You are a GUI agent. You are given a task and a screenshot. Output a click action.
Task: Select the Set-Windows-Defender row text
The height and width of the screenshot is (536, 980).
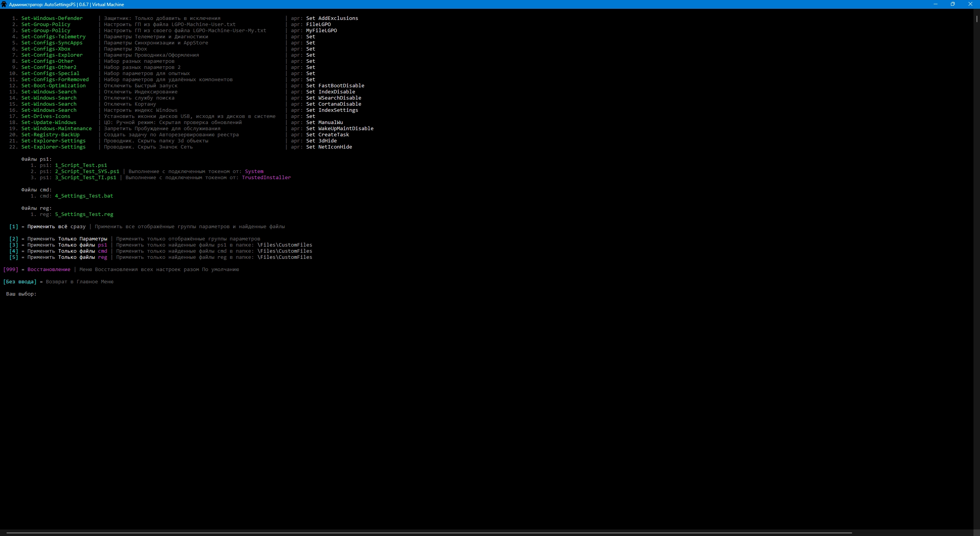coord(52,18)
